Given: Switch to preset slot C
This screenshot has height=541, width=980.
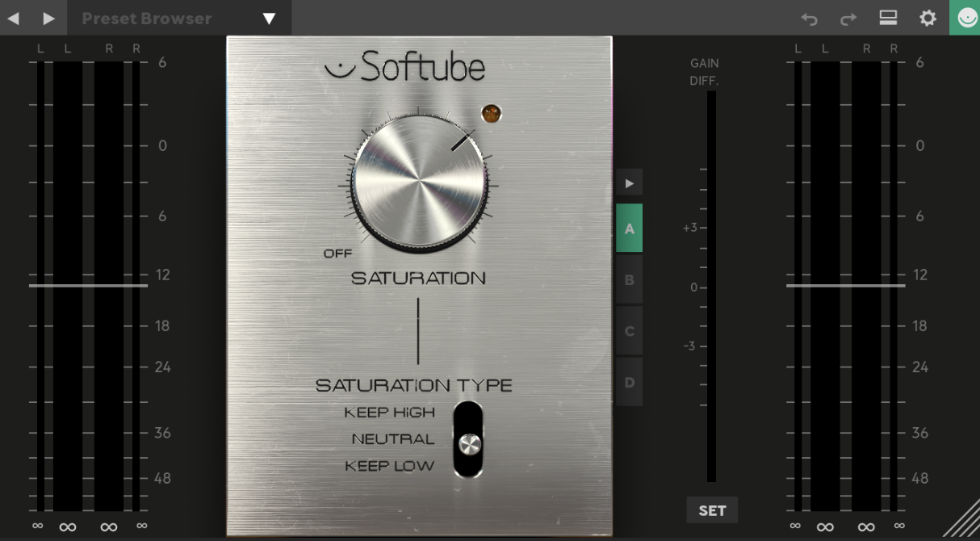Looking at the screenshot, I should pos(630,331).
